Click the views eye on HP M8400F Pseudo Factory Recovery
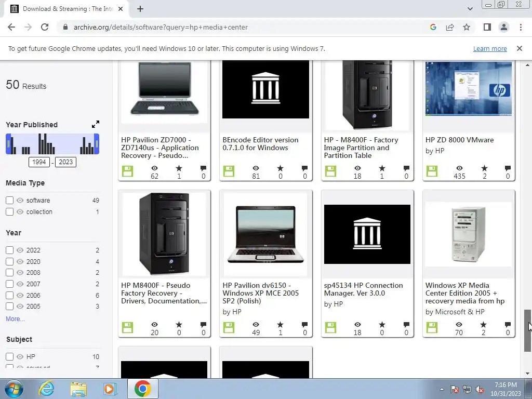 (154, 325)
